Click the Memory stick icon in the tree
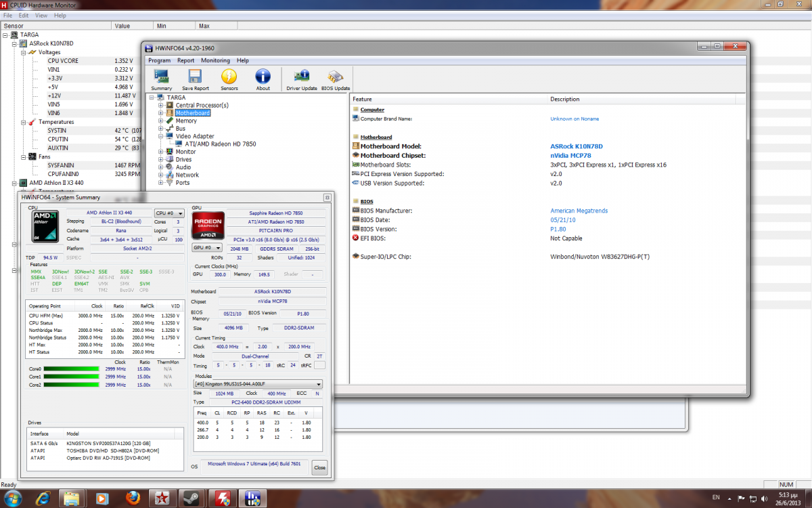Screen dimensions: 812x508 (x=170, y=121)
